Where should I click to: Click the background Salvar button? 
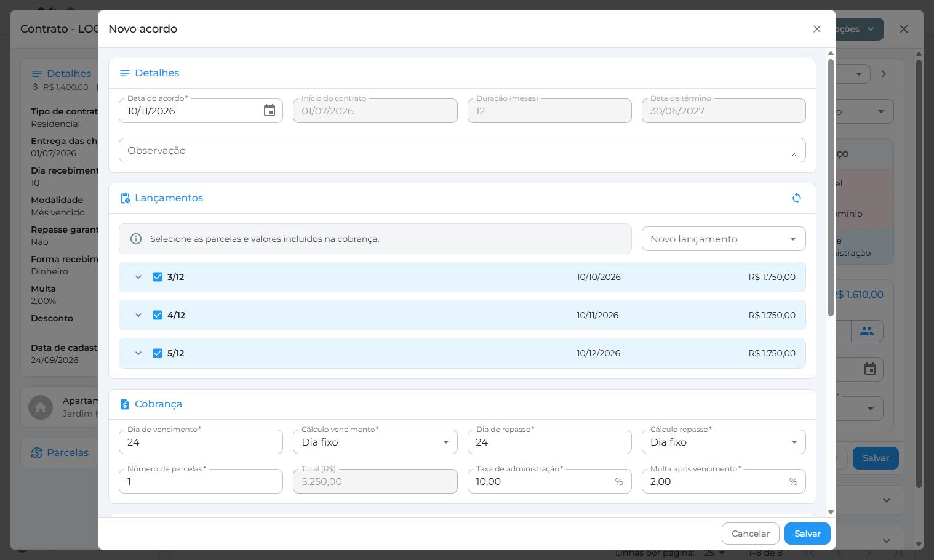click(876, 458)
